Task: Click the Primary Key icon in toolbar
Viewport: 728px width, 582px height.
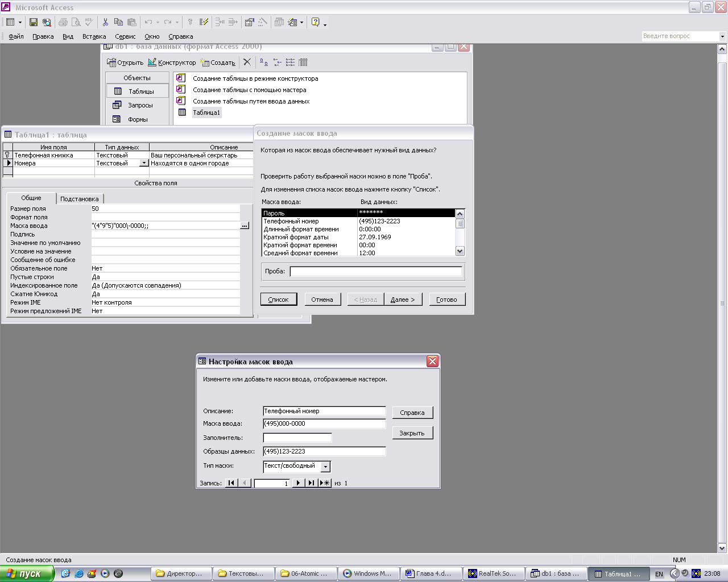Action: click(191, 22)
